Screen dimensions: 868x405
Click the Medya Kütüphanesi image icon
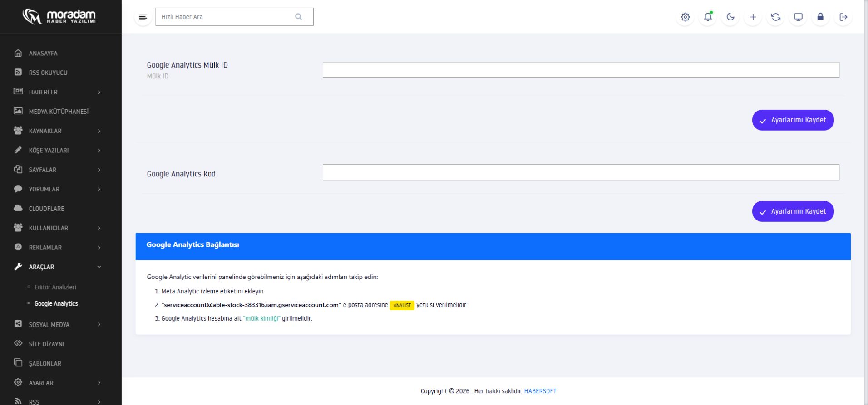coord(18,111)
